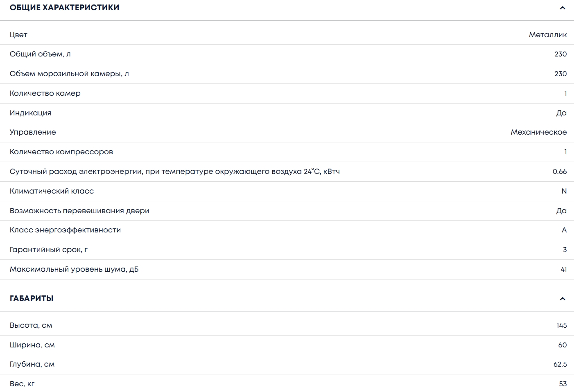
Task: Click the Количество камер label
Action: coord(45,93)
